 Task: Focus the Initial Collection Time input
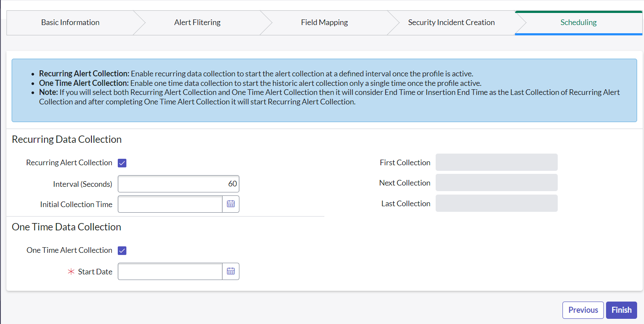coord(170,204)
